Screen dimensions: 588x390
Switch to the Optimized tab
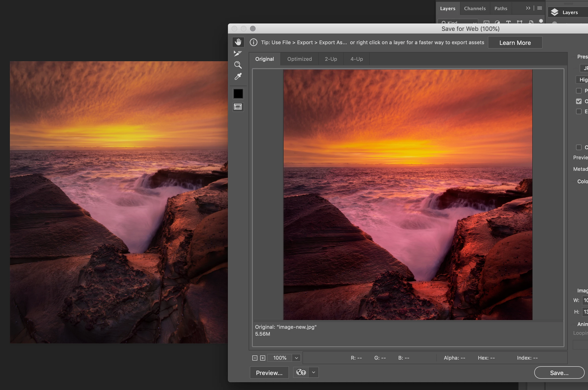coord(299,59)
